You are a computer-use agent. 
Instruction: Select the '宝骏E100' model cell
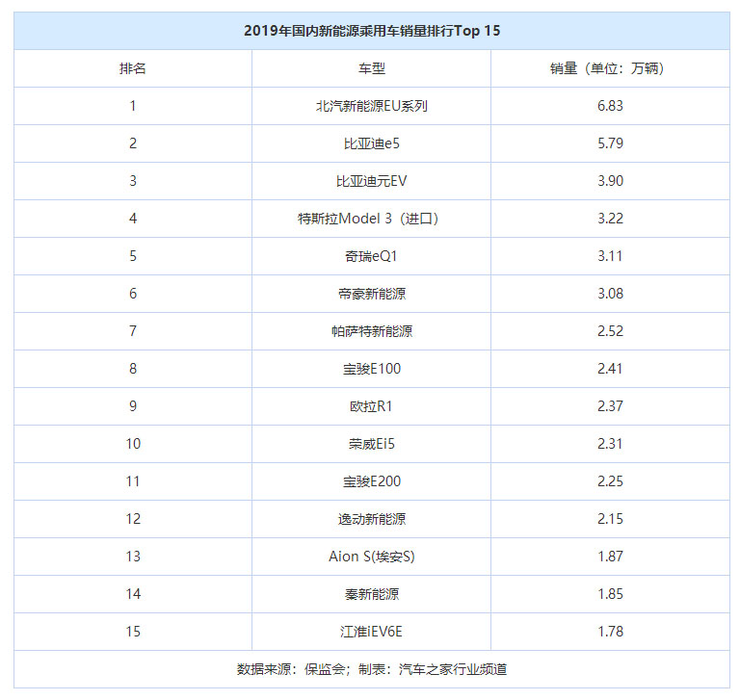point(371,369)
